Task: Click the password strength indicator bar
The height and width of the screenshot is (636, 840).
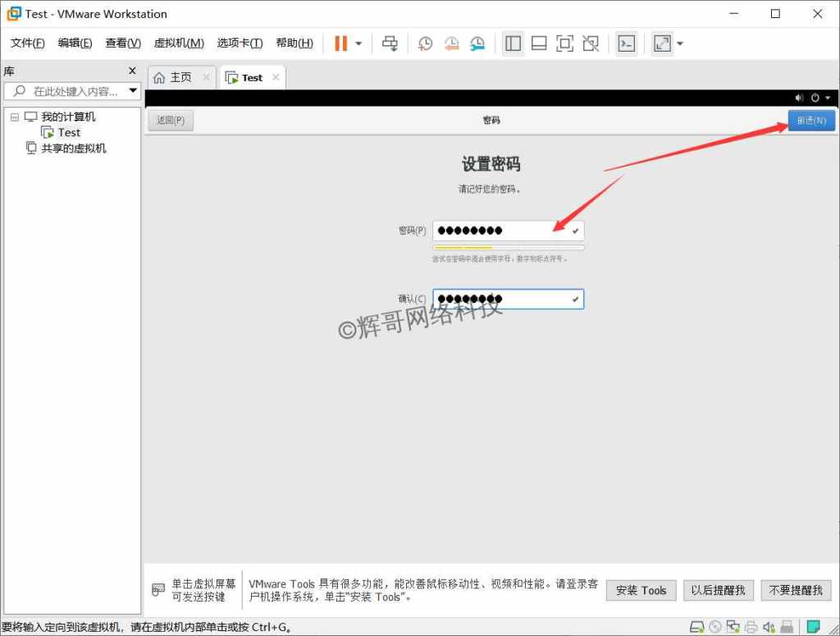Action: click(x=508, y=248)
